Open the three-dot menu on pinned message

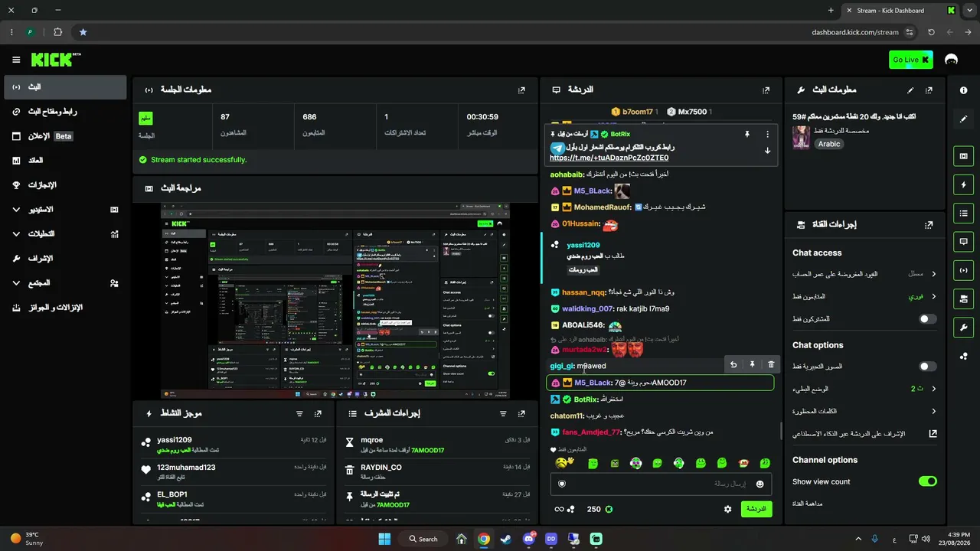pyautogui.click(x=767, y=134)
